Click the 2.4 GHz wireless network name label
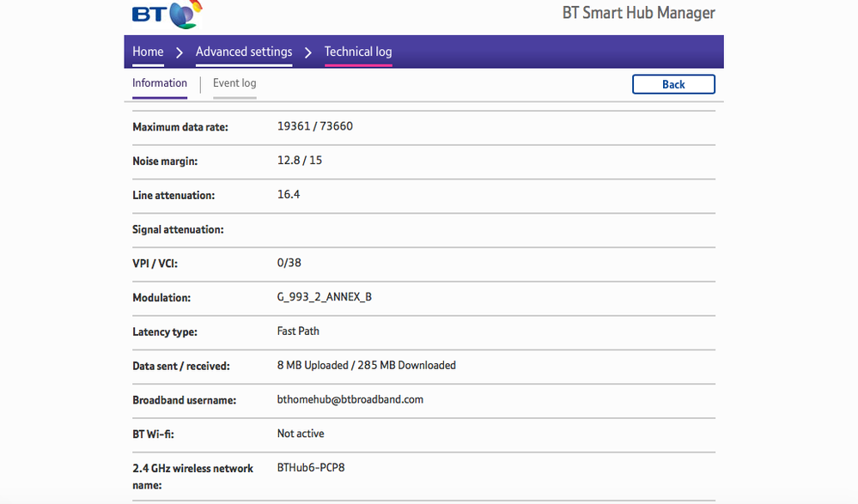The image size is (858, 504). pyautogui.click(x=192, y=477)
